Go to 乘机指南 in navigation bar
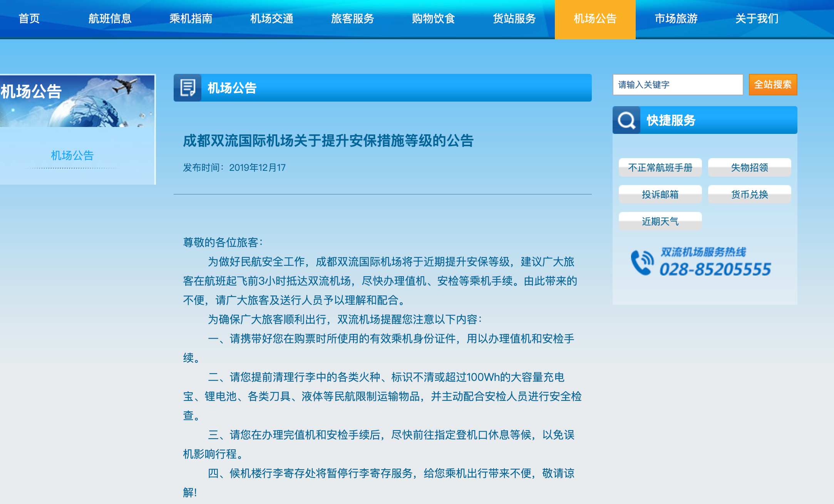 pos(191,18)
